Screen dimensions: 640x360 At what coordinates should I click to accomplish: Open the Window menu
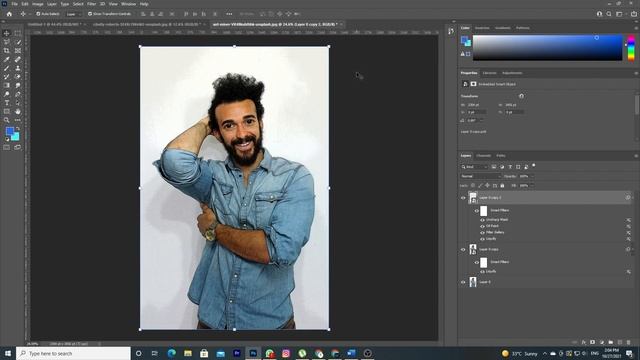click(128, 4)
